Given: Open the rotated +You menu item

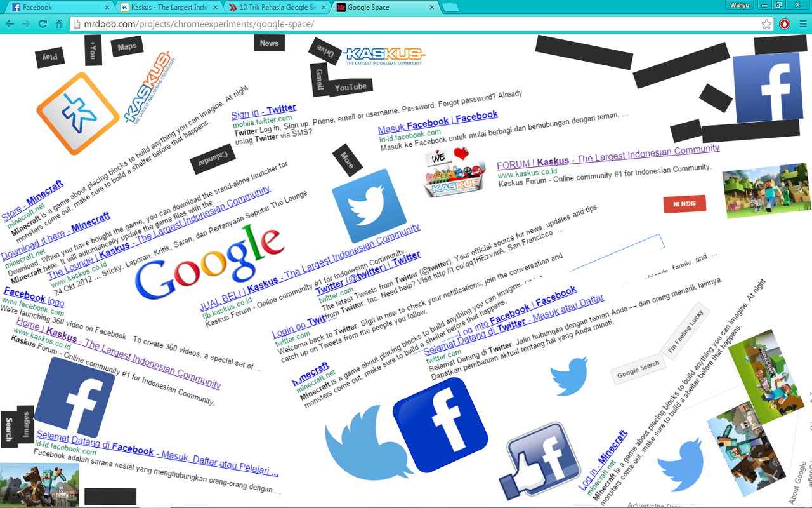Looking at the screenshot, I should pyautogui.click(x=93, y=50).
